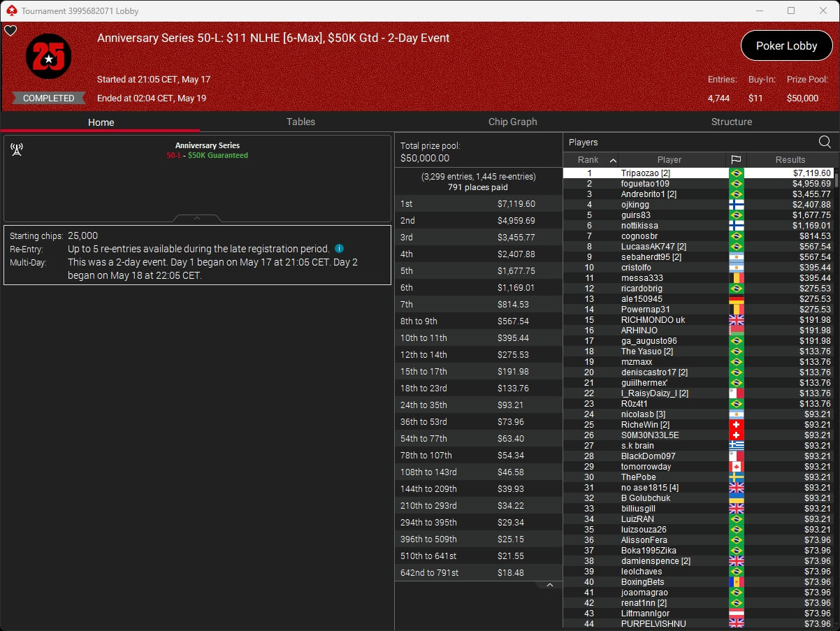Image resolution: width=840 pixels, height=631 pixels.
Task: Collapse the Anniversary Series banner panel
Action: click(197, 218)
